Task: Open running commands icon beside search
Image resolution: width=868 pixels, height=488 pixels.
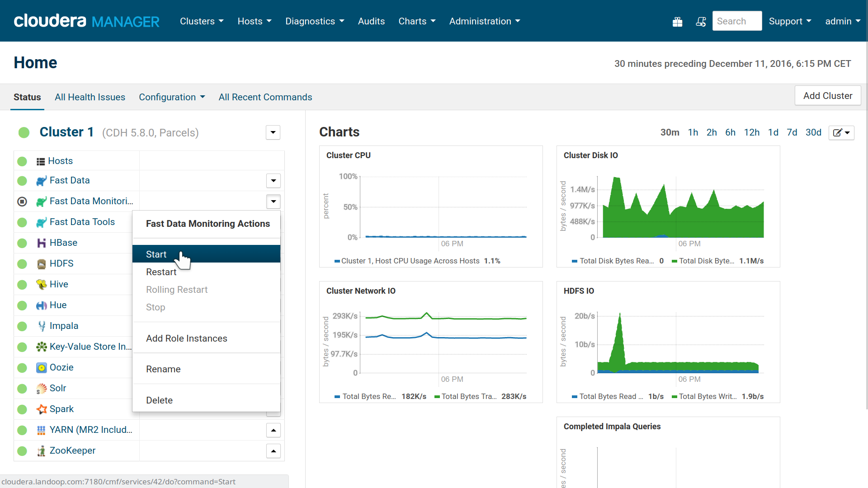Action: pos(701,22)
